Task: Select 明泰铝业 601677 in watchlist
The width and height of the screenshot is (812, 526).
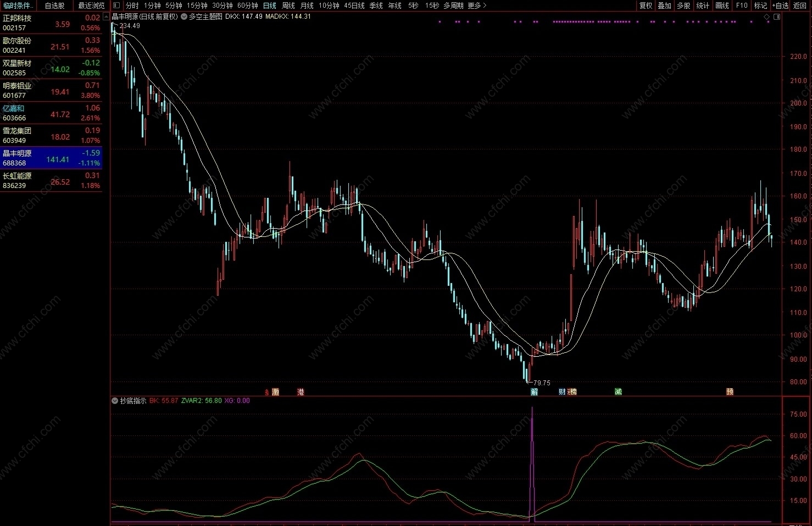Action: click(51, 91)
